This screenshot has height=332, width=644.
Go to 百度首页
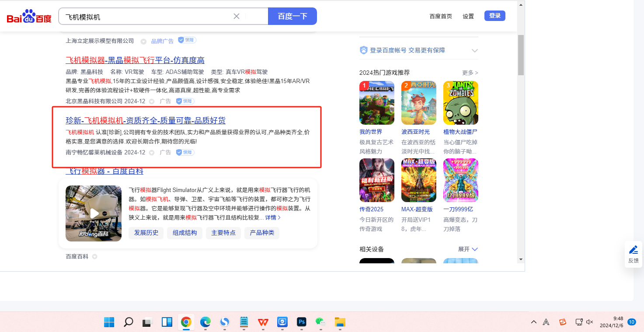(x=441, y=16)
